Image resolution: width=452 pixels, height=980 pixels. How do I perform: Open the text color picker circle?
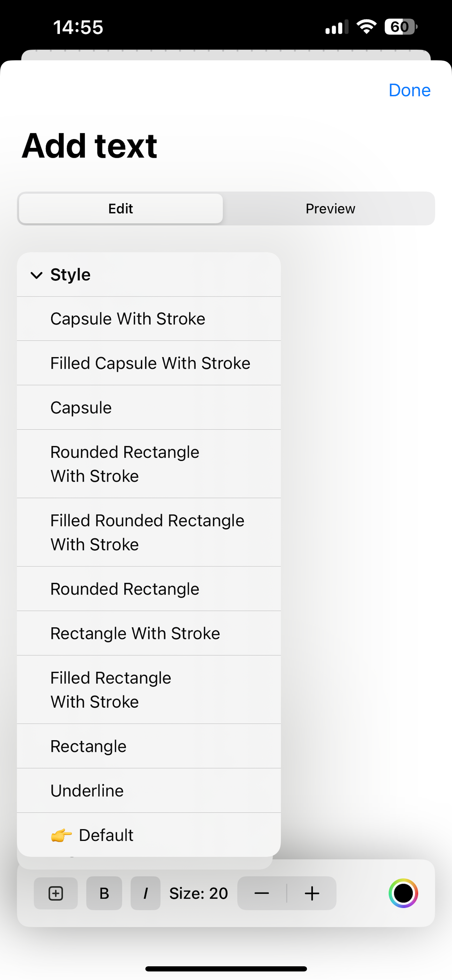pyautogui.click(x=403, y=893)
